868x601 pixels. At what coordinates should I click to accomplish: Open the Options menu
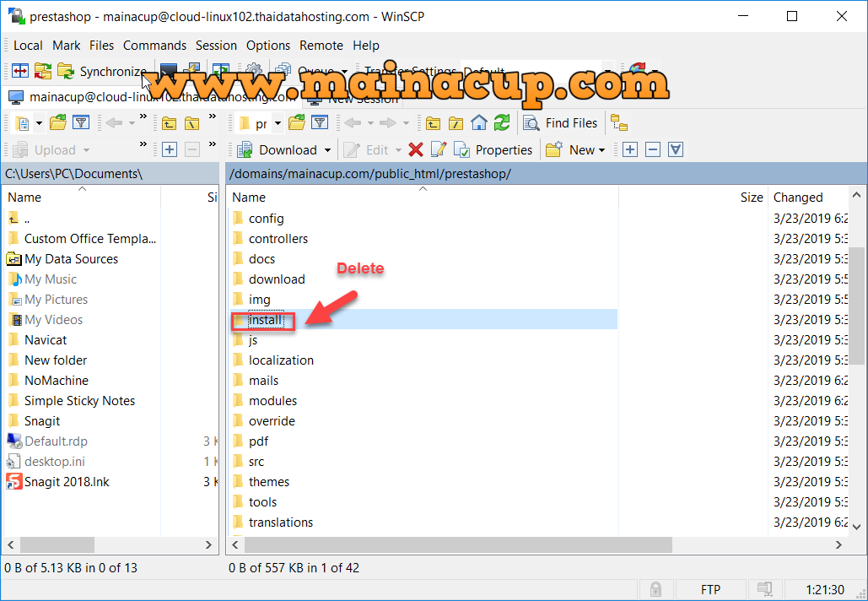pos(268,46)
